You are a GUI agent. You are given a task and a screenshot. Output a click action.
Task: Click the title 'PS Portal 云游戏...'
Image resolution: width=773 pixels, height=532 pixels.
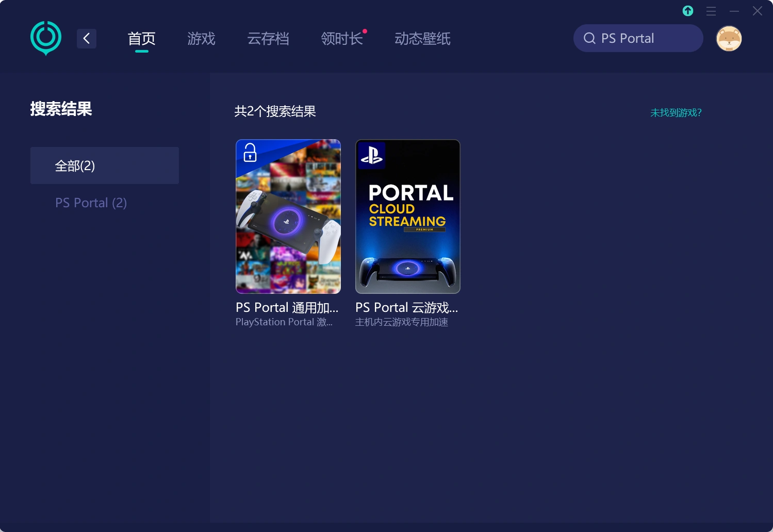pyautogui.click(x=407, y=308)
